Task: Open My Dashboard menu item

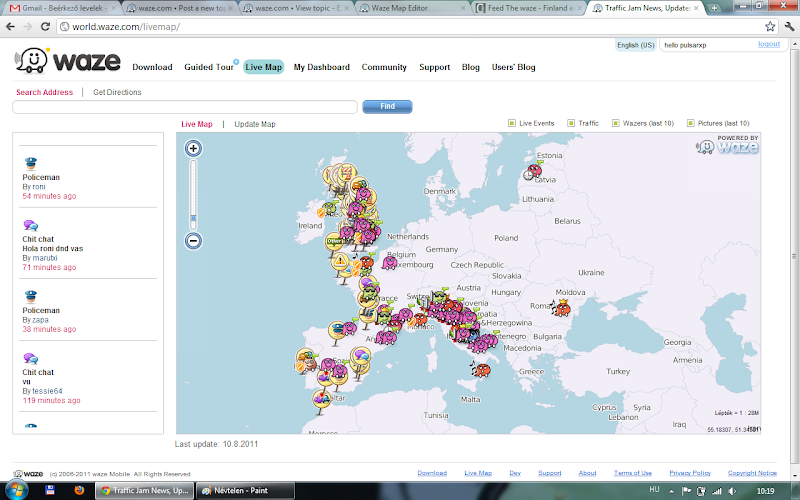Action: pyautogui.click(x=321, y=67)
